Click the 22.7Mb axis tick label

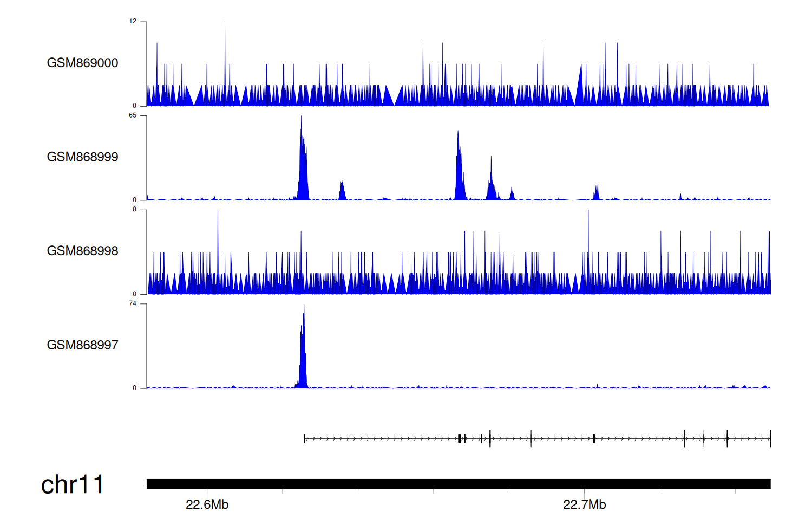(584, 505)
